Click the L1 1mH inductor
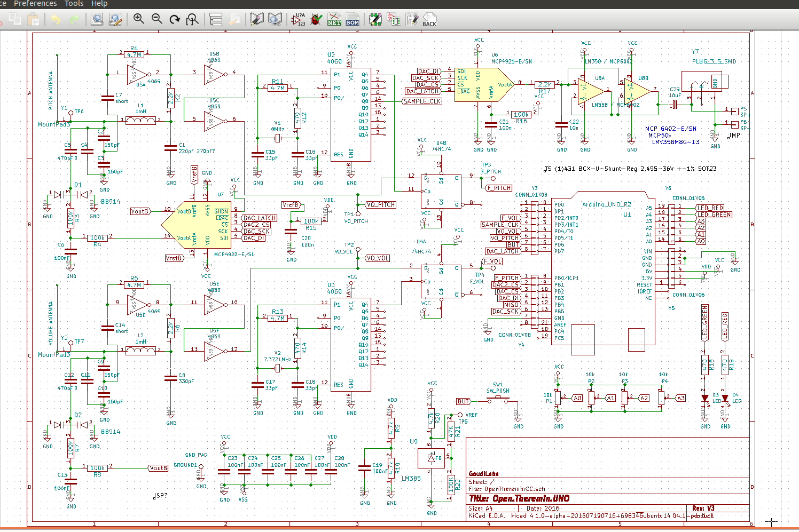Viewport: 799px width, 532px height. point(140,120)
